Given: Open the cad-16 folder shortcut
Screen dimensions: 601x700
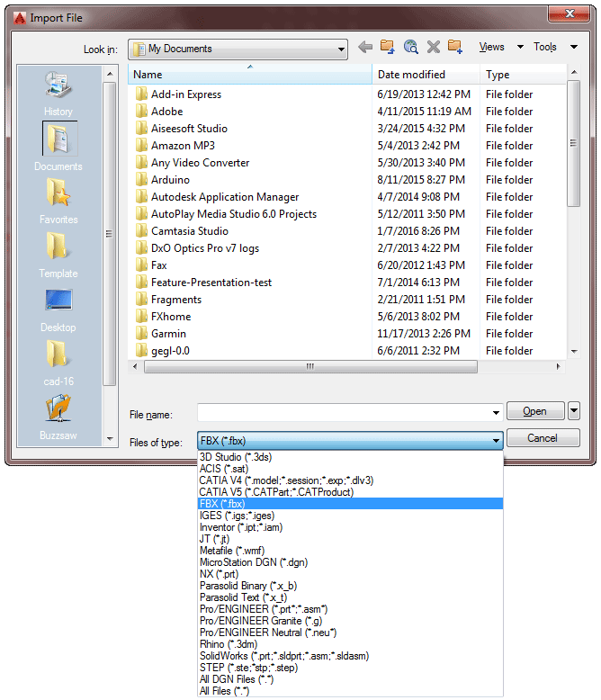Looking at the screenshot, I should click(x=58, y=363).
